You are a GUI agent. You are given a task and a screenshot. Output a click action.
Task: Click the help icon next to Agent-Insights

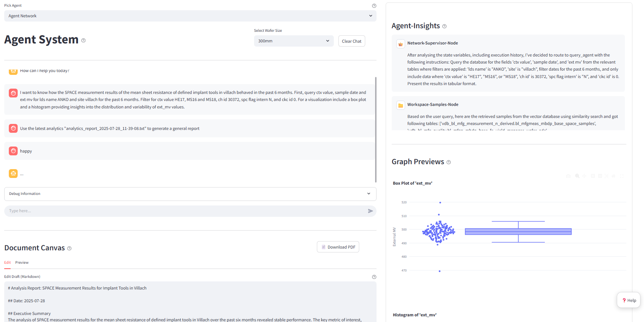tap(444, 26)
